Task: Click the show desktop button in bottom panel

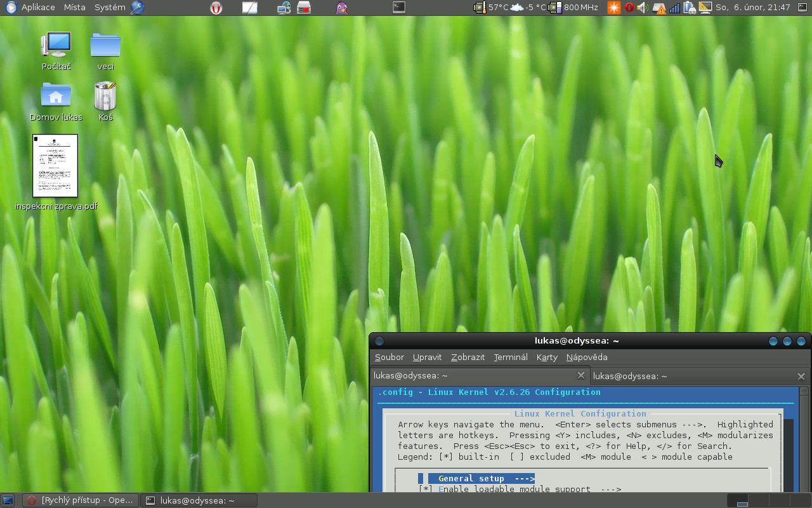Action: (8, 500)
